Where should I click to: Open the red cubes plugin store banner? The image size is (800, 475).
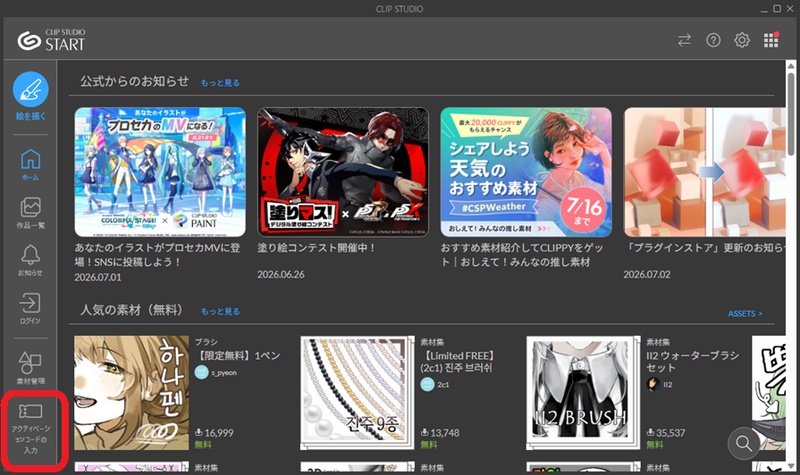(x=705, y=172)
